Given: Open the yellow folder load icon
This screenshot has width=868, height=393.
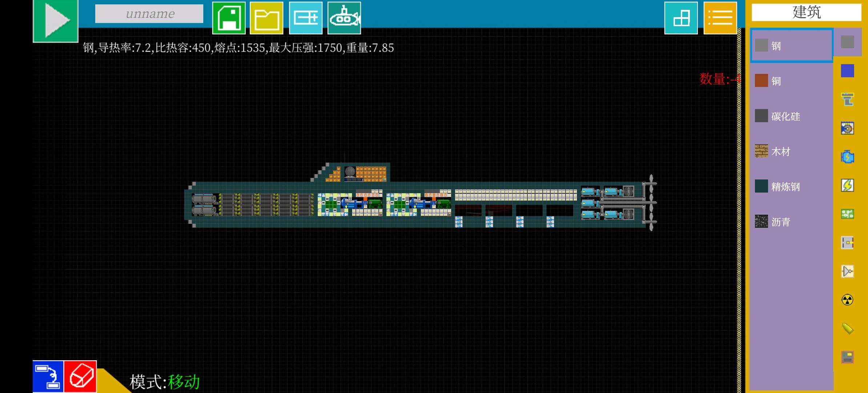Looking at the screenshot, I should tap(266, 17).
